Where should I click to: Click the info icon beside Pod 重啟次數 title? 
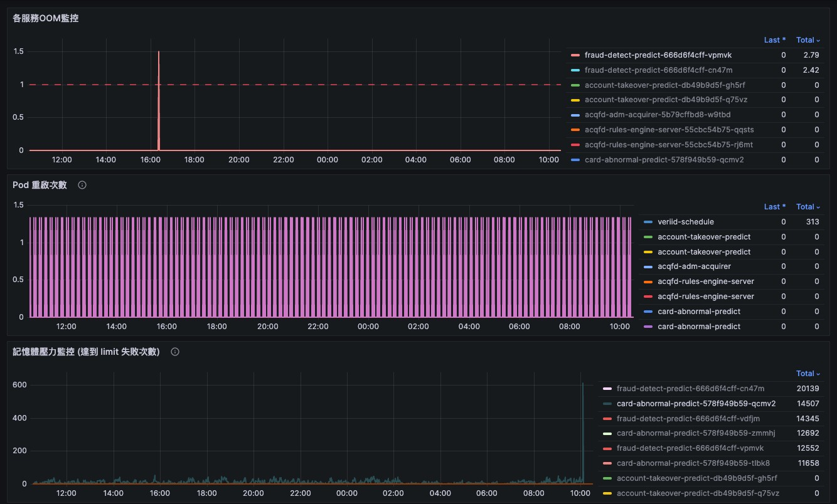(x=82, y=185)
